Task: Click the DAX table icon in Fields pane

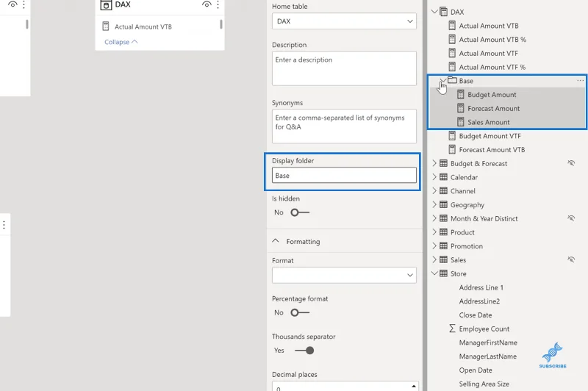Action: click(443, 12)
